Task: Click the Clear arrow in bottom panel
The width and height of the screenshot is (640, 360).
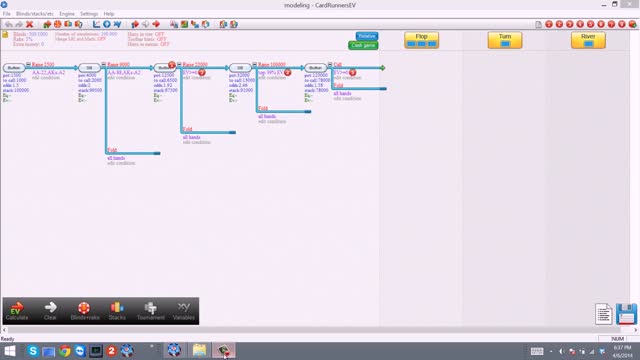Action: [x=50, y=311]
